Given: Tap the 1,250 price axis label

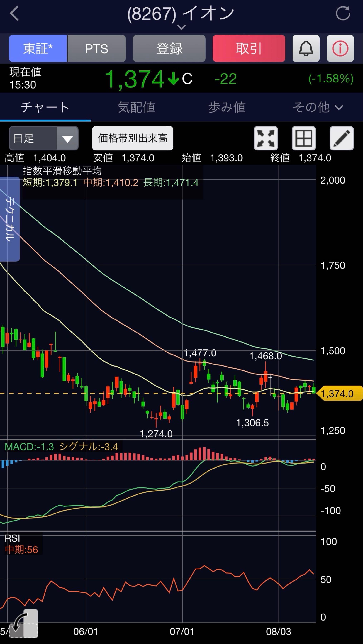Looking at the screenshot, I should [333, 431].
